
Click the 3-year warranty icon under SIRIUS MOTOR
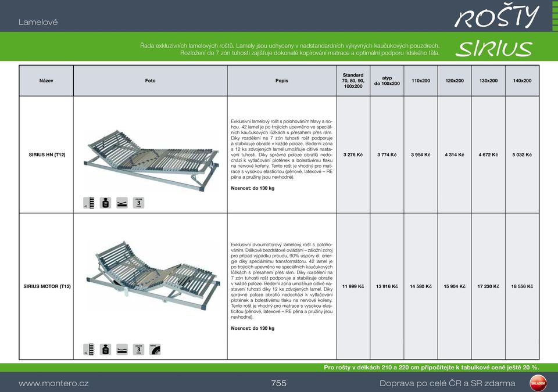[x=139, y=349]
